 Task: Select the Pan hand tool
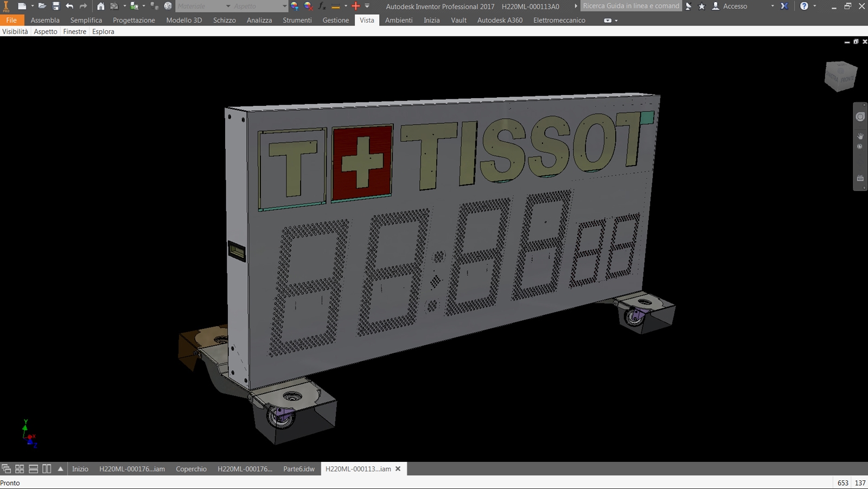click(x=860, y=136)
